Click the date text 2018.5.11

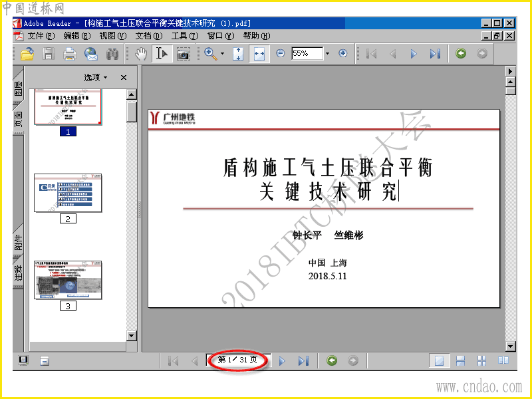[327, 276]
